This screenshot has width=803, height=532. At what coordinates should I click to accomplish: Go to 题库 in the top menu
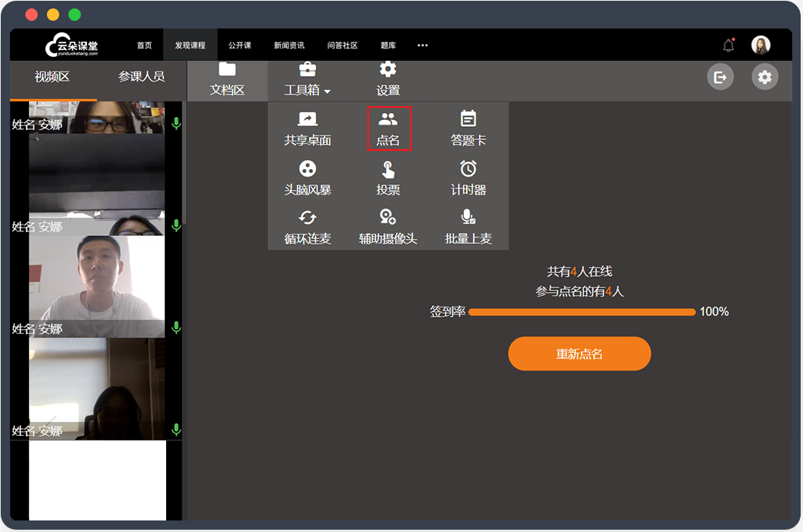coord(388,45)
